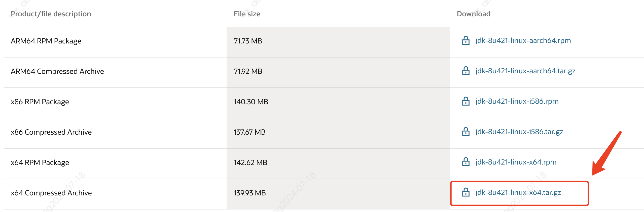Click lock icon beside jdk-8u421-linux-x64.tar.gz
The height and width of the screenshot is (212, 644).
click(466, 192)
